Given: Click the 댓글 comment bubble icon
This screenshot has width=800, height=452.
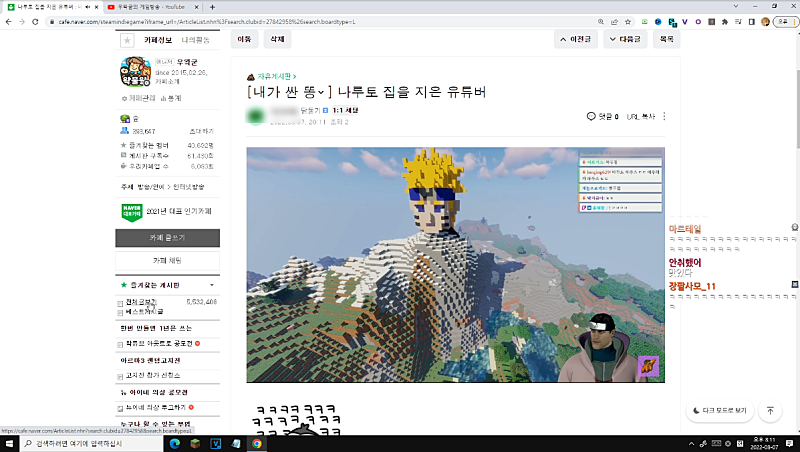Looking at the screenshot, I should [x=591, y=117].
